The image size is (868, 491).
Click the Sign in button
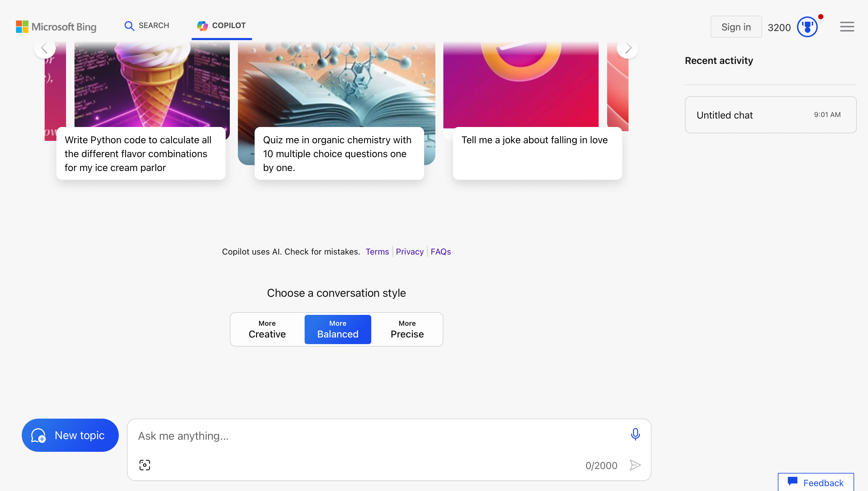736,27
